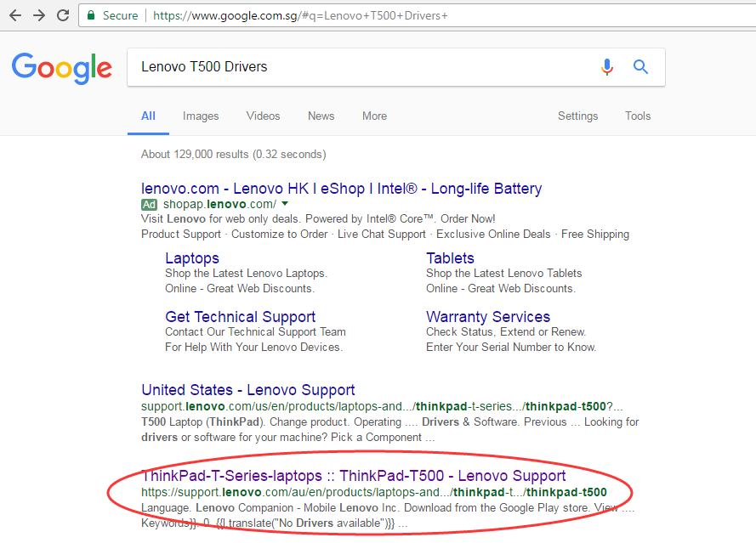Open the Tablets sitelink
Image resolution: width=756 pixels, height=543 pixels.
coord(451,258)
